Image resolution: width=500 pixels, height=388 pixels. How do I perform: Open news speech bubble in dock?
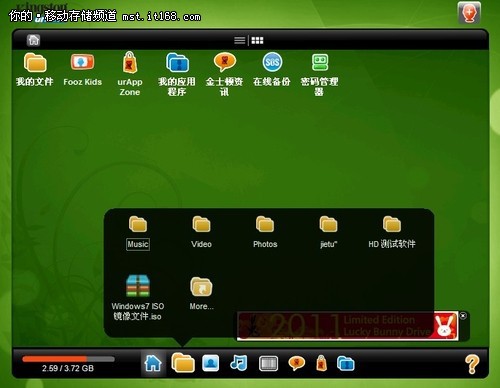pyautogui.click(x=297, y=363)
